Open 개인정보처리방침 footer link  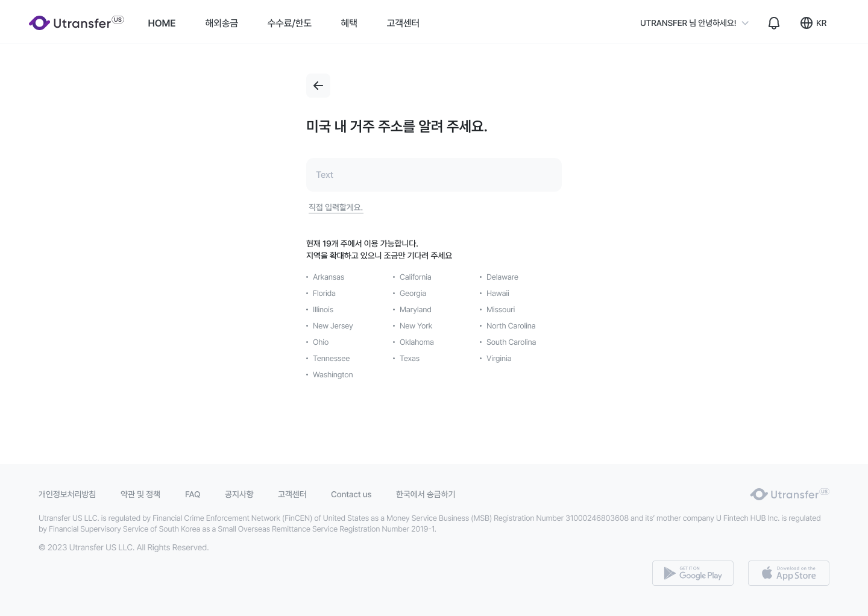(x=67, y=494)
